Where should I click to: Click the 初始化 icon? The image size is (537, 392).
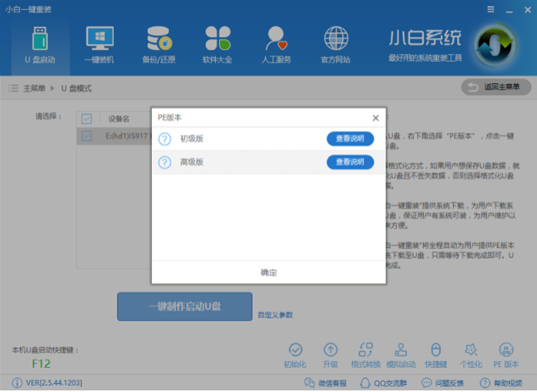tap(295, 354)
